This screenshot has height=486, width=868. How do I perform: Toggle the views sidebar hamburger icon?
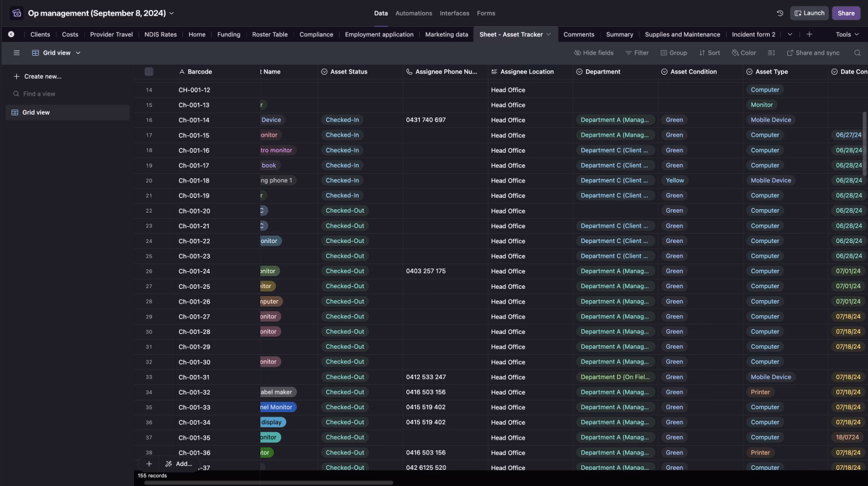tap(17, 53)
